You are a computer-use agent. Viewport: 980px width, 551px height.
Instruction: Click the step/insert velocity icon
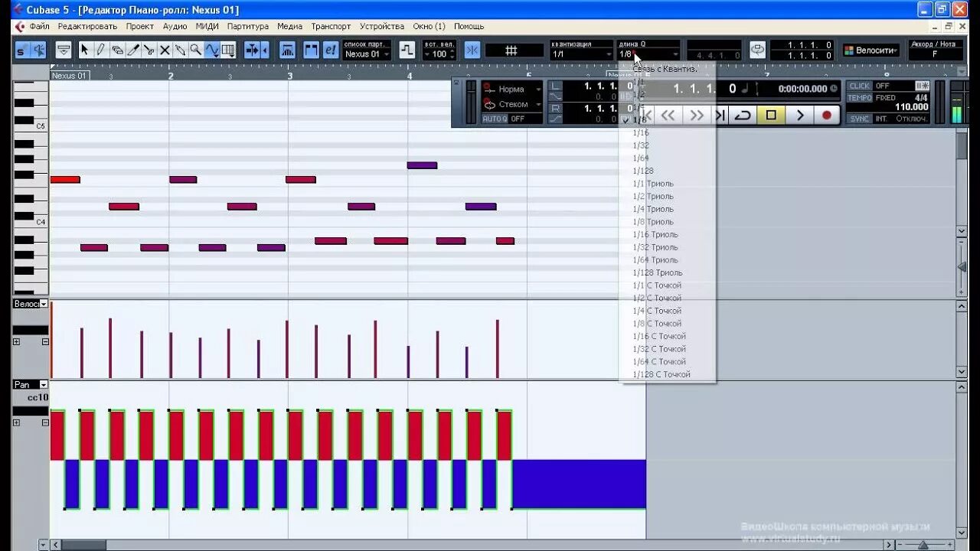tap(407, 51)
